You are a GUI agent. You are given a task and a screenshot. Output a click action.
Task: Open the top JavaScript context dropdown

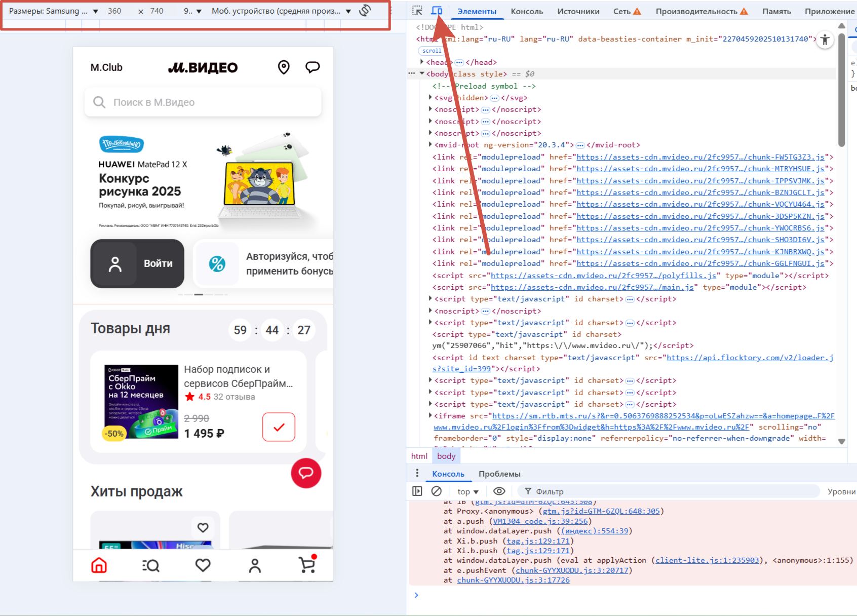(468, 491)
